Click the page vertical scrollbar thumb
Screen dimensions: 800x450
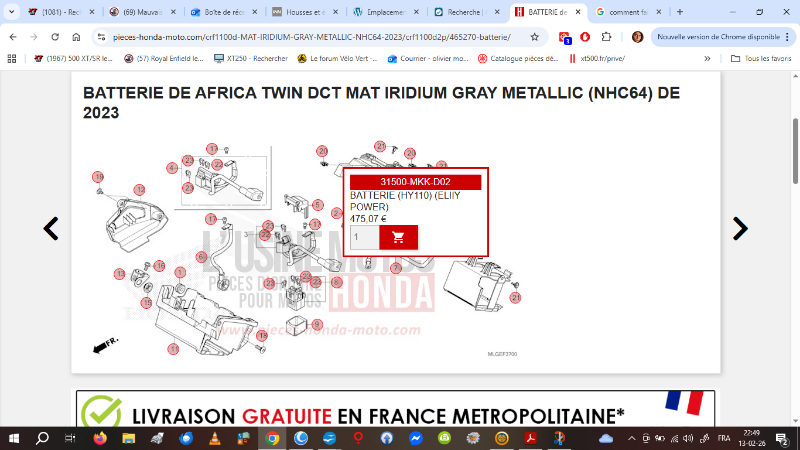click(795, 151)
